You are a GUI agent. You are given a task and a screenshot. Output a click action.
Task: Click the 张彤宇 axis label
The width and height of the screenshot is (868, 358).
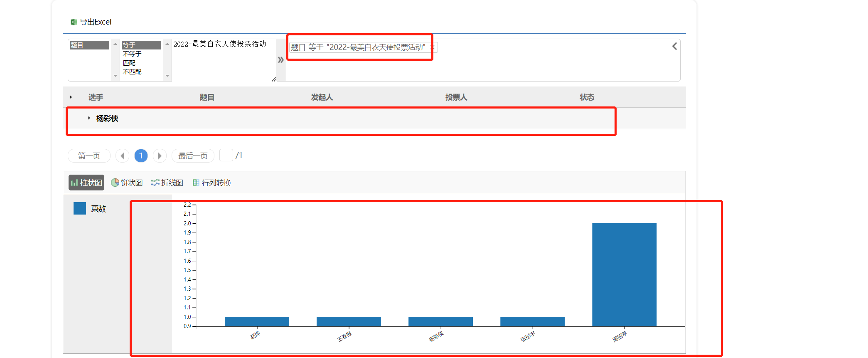[x=528, y=337]
